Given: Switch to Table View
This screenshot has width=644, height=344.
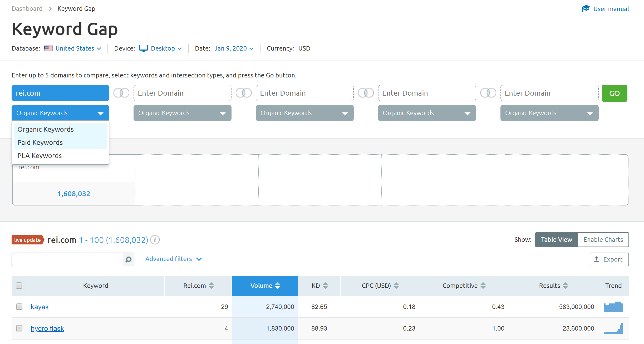Looking at the screenshot, I should coord(557,240).
